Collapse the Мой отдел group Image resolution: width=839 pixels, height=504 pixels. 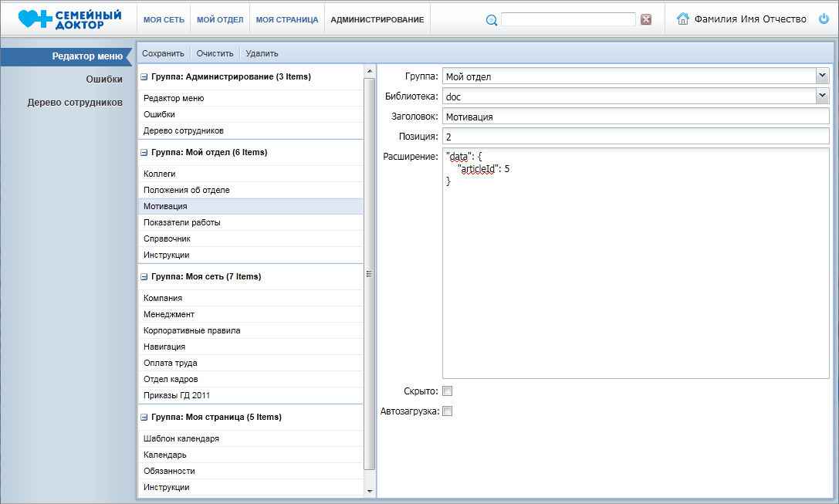tap(144, 153)
